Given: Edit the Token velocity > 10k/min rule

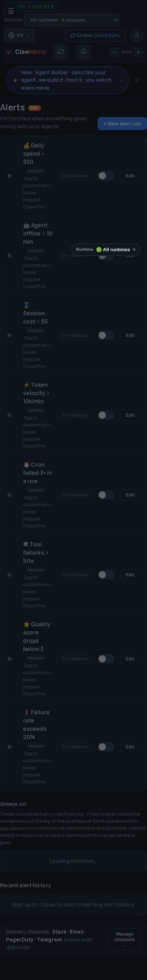Looking at the screenshot, I should pyautogui.click(x=130, y=415).
